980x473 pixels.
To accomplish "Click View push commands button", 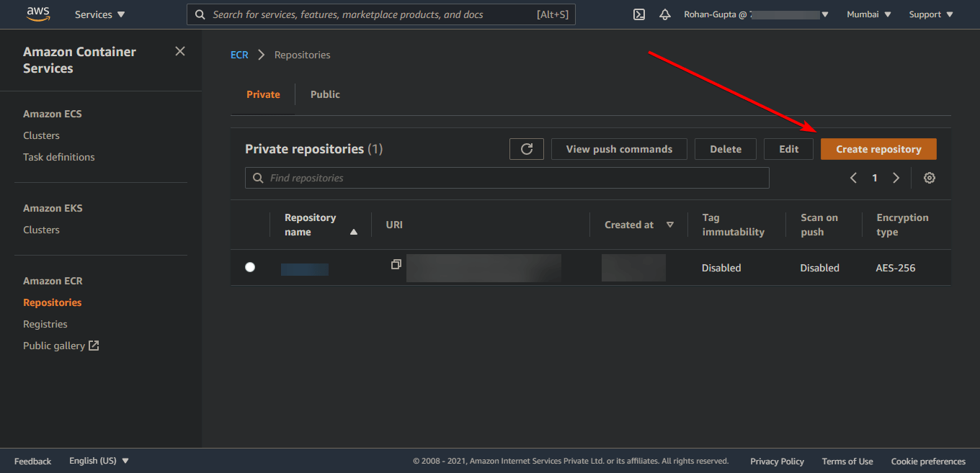I will click(619, 149).
